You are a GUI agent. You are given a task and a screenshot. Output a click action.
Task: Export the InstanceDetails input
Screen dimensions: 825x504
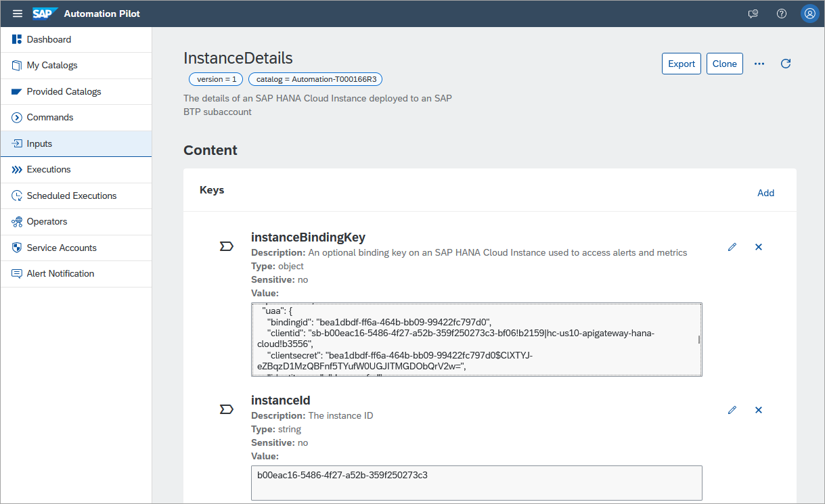(682, 64)
